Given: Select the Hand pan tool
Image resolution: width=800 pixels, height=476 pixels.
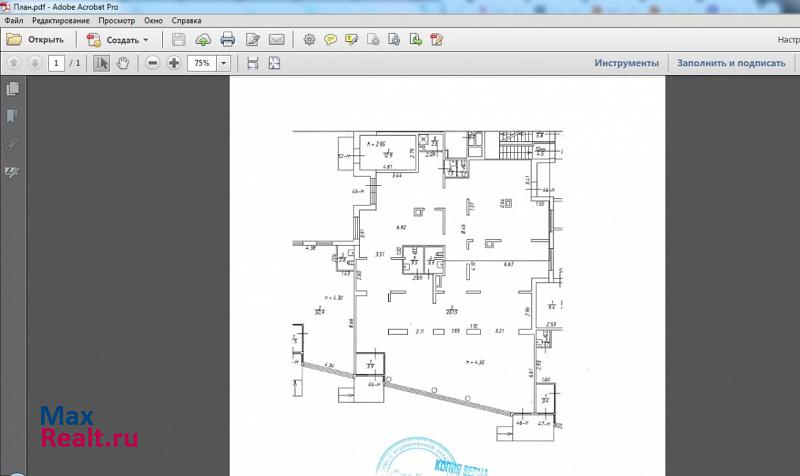Looking at the screenshot, I should pos(123,63).
